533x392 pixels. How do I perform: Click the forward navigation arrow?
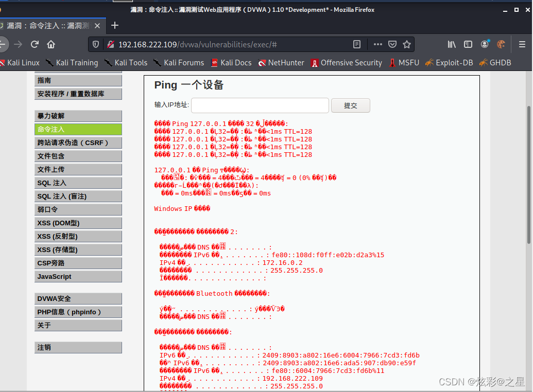pos(18,44)
